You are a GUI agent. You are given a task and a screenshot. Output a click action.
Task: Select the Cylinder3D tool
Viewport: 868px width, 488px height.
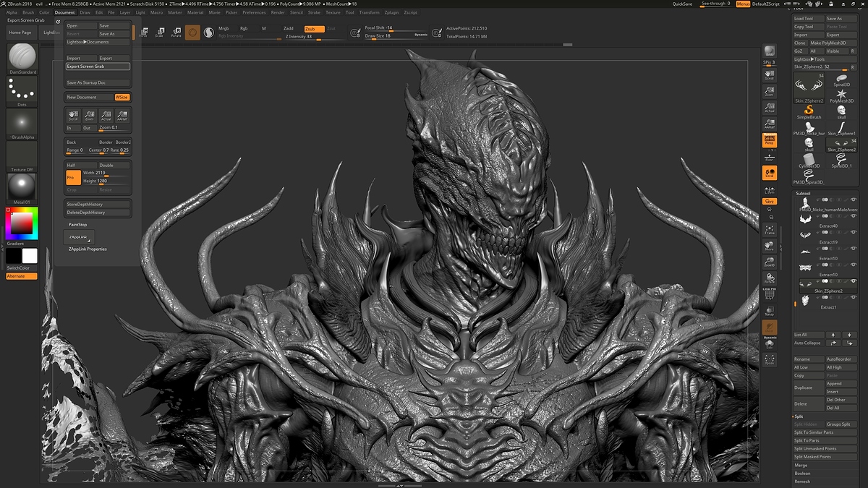(809, 160)
